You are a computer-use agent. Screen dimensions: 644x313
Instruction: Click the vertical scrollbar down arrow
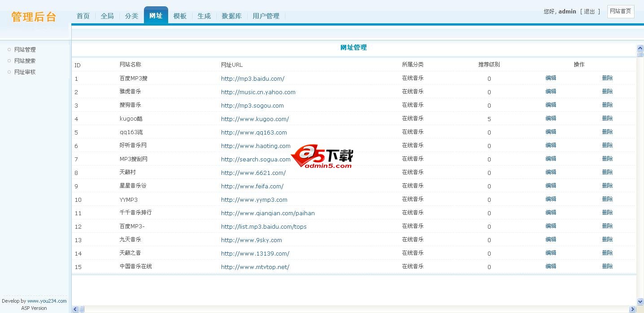[640, 302]
